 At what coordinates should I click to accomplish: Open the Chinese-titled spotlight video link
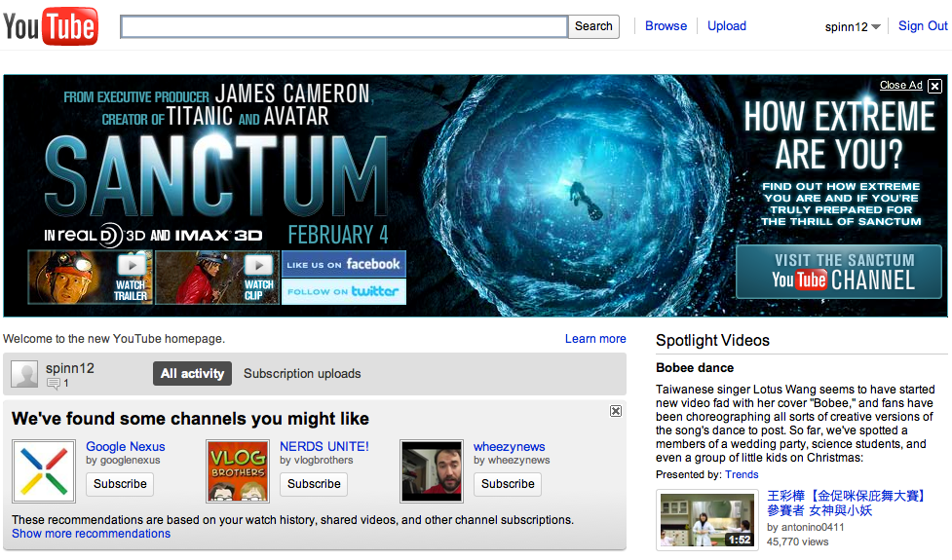[x=845, y=503]
